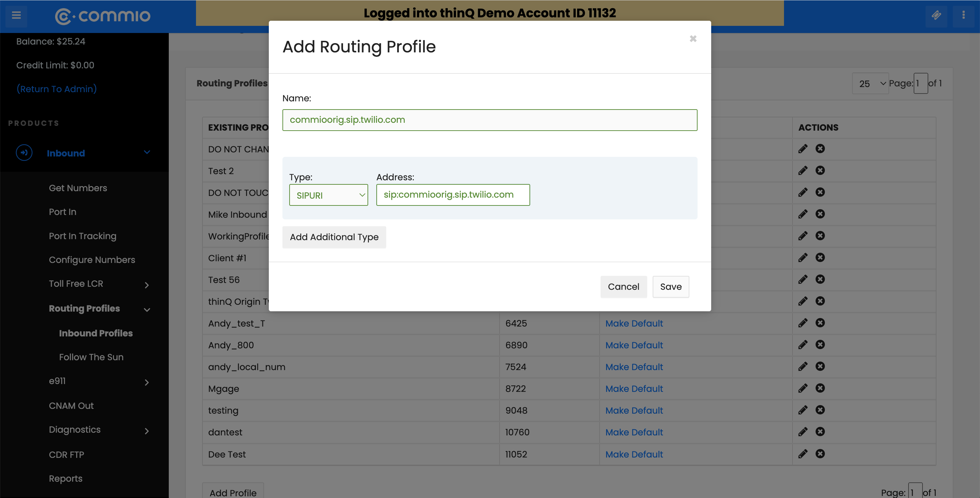Save the new routing profile
This screenshot has width=980, height=498.
click(x=671, y=287)
